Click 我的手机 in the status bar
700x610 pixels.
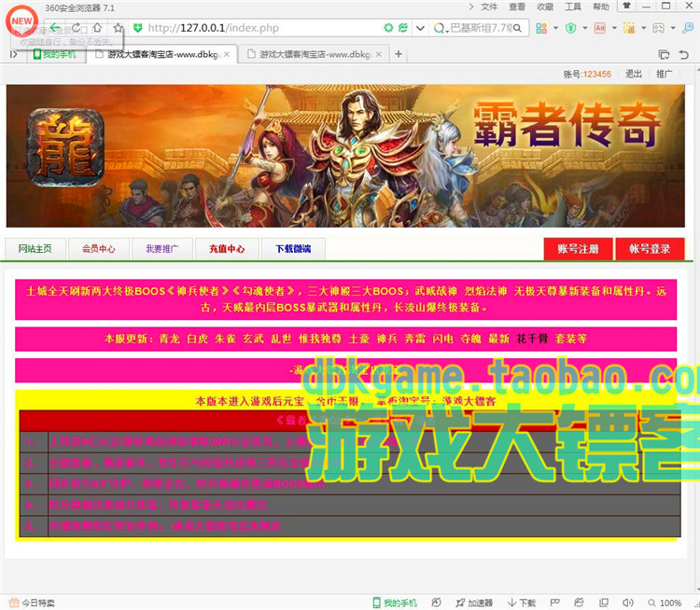pyautogui.click(x=395, y=603)
